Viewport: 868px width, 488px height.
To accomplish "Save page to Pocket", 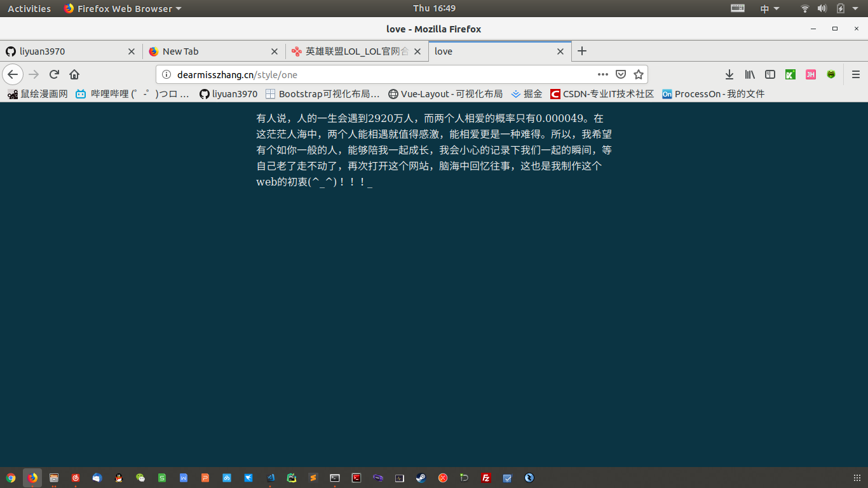I will (x=621, y=74).
